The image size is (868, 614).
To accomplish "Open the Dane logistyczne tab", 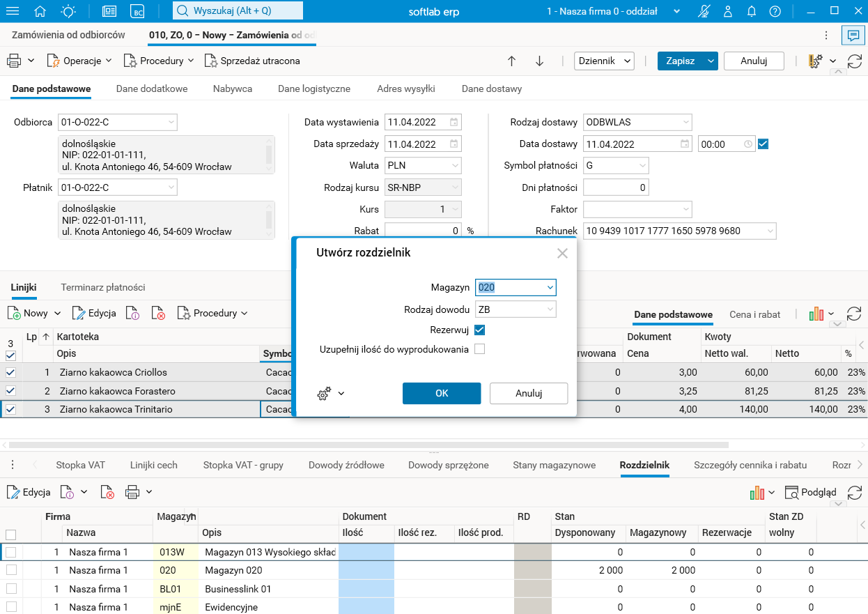I will [x=314, y=89].
